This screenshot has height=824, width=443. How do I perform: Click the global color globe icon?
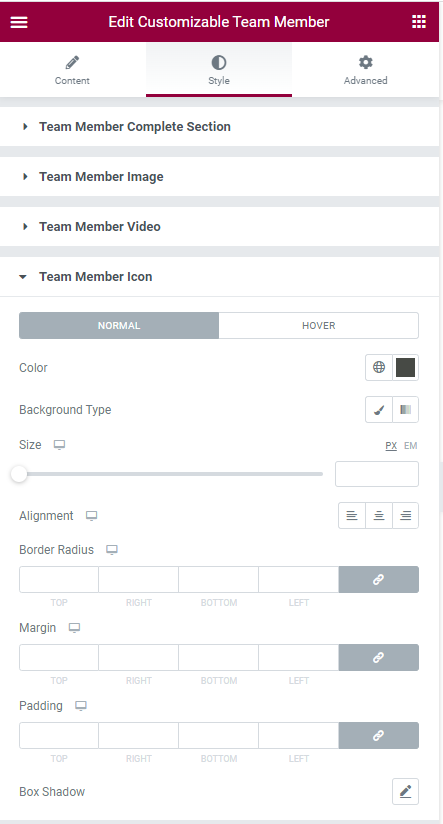pos(379,367)
